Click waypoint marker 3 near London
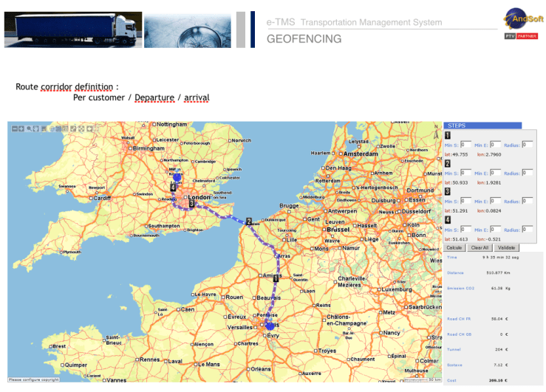Image resolution: width=546 pixels, height=392 pixels. [191, 204]
